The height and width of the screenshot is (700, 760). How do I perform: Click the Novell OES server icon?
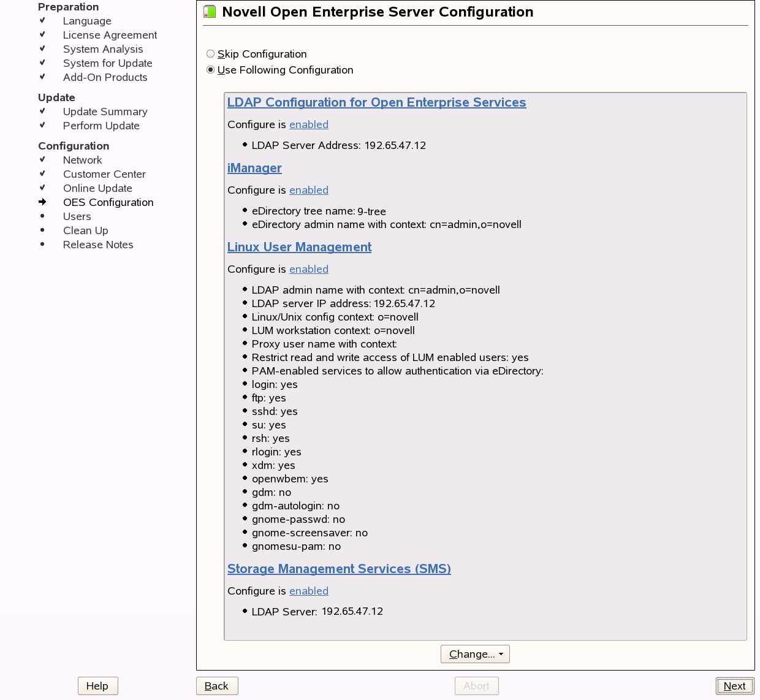pyautogui.click(x=210, y=12)
